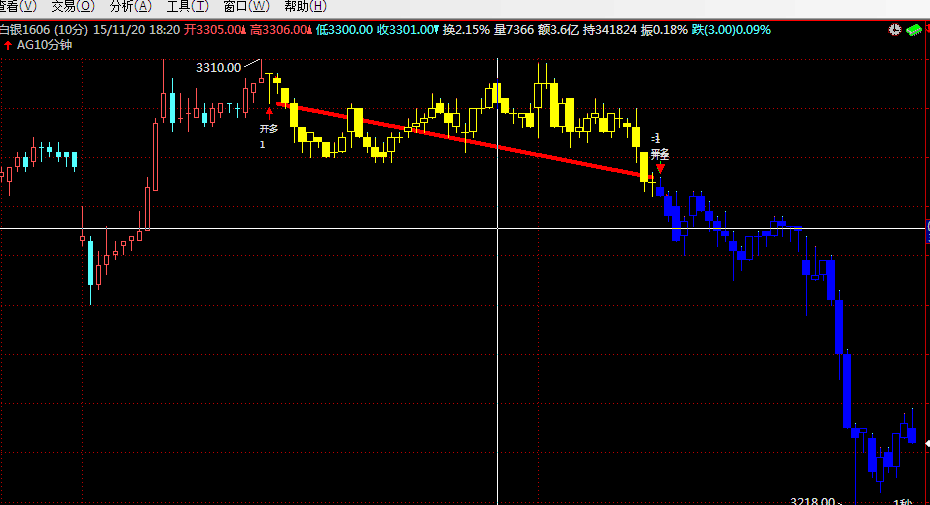The image size is (930, 505).
Task: Click the red up-arrow beside AG10分钟
Action: 8,45
